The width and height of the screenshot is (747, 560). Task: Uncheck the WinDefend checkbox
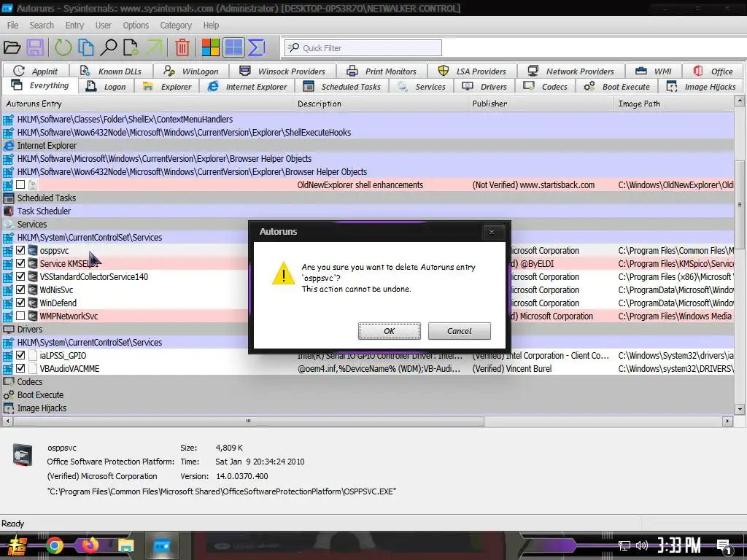(x=20, y=303)
